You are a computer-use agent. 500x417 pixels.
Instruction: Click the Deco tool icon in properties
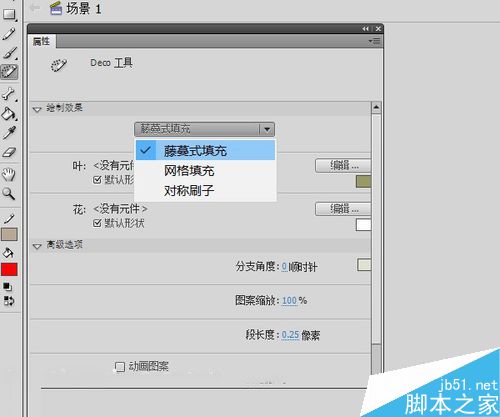pyautogui.click(x=59, y=65)
